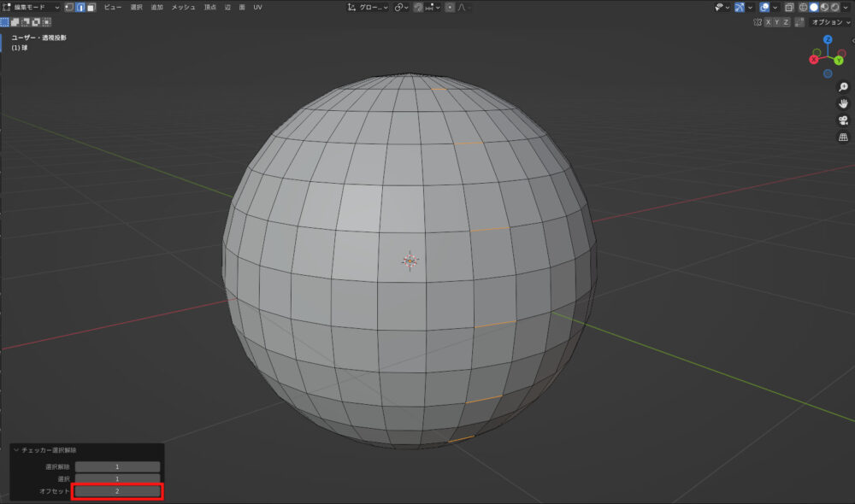
Task: Toggle viewport overlays display
Action: 764,7
